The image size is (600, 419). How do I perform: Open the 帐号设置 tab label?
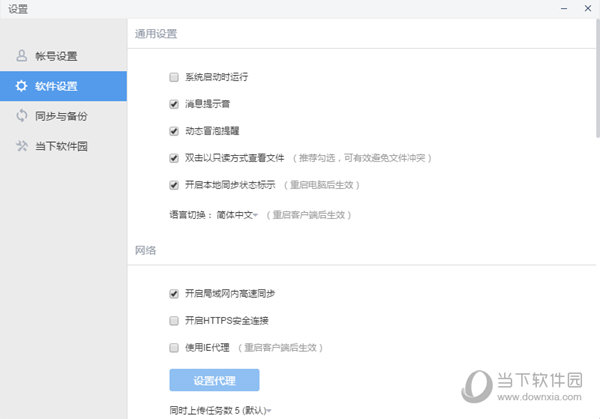(x=56, y=56)
